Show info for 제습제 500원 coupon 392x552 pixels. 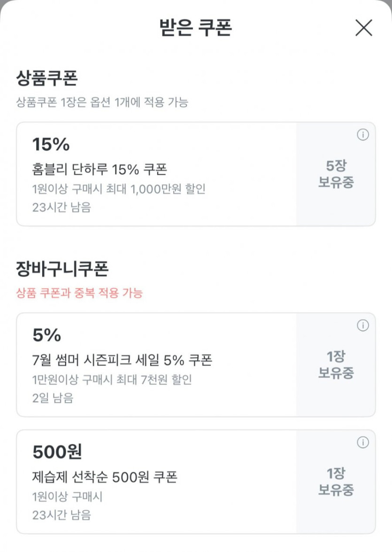pos(363,443)
